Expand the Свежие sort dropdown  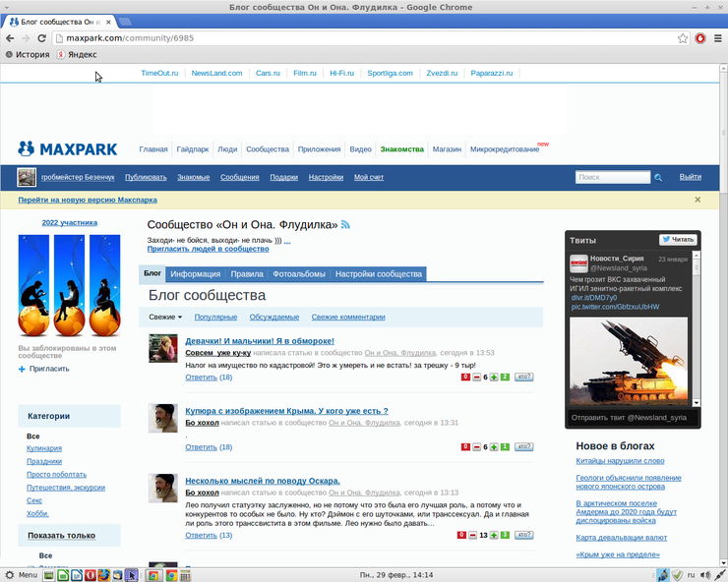pos(165,318)
